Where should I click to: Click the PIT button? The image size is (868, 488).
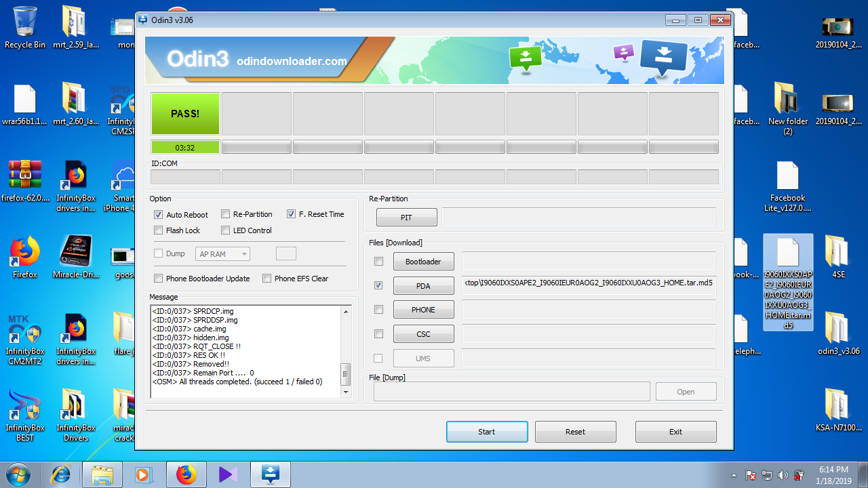(407, 218)
